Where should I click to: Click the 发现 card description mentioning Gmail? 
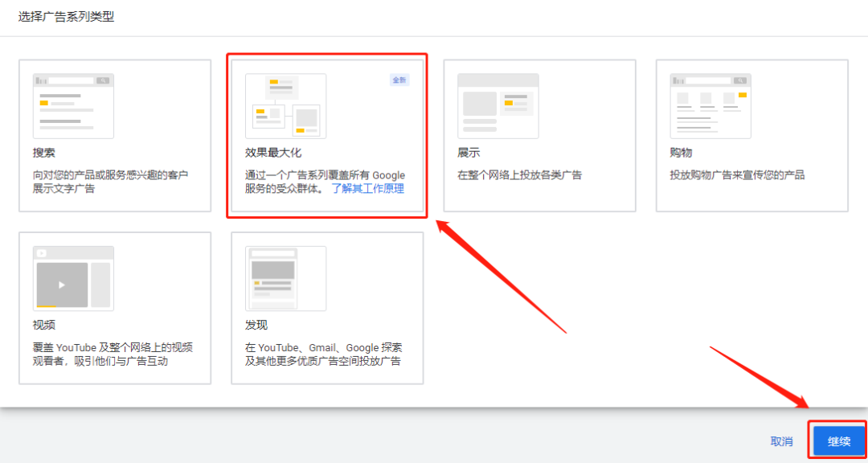click(323, 354)
